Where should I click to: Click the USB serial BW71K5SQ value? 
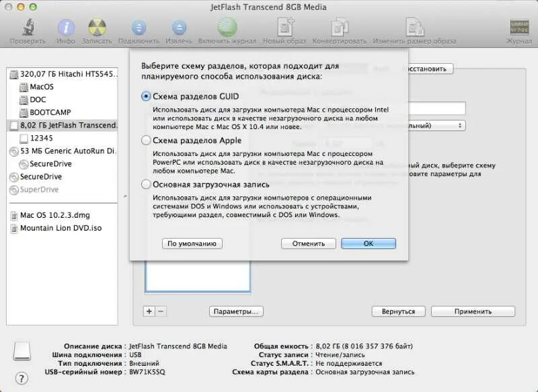(x=147, y=372)
